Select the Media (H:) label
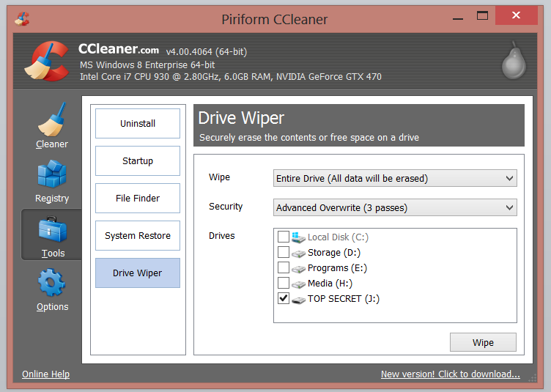 (x=330, y=283)
